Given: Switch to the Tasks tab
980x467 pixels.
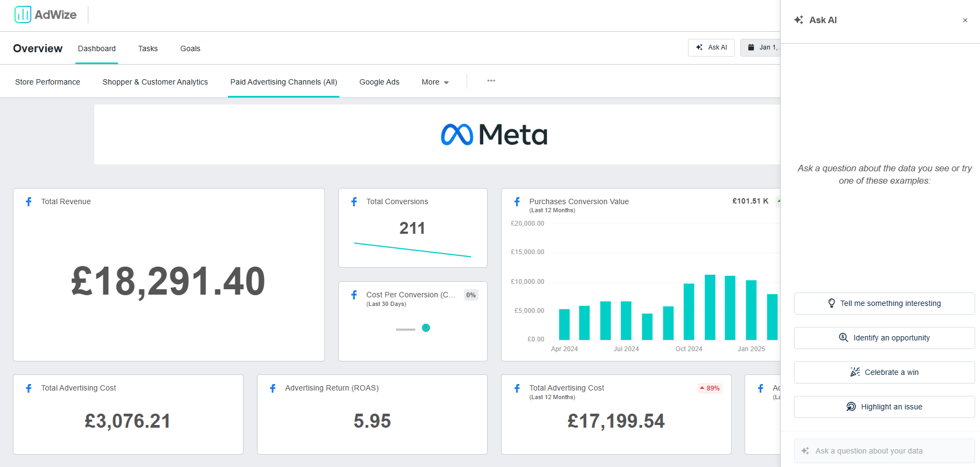Looking at the screenshot, I should pyautogui.click(x=148, y=48).
